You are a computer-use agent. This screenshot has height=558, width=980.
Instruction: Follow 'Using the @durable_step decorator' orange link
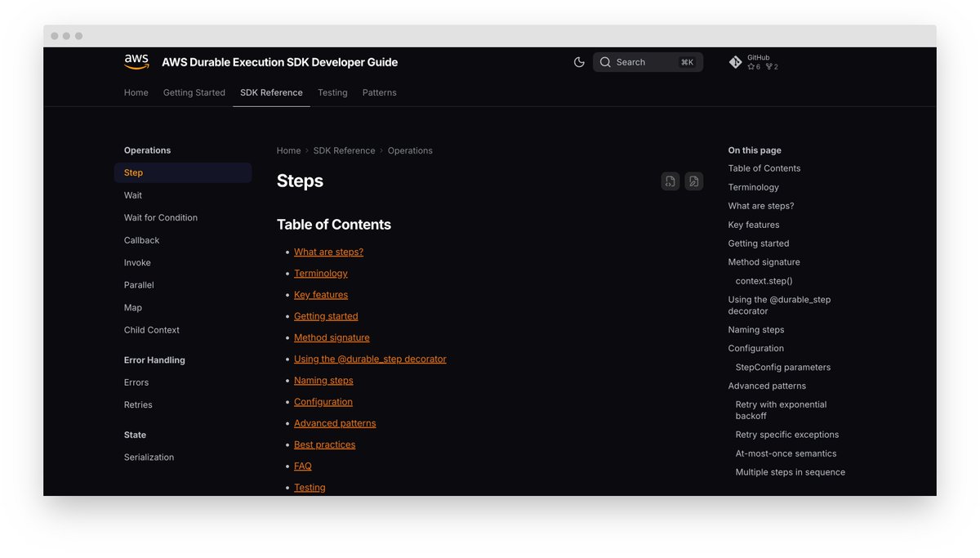coord(370,359)
